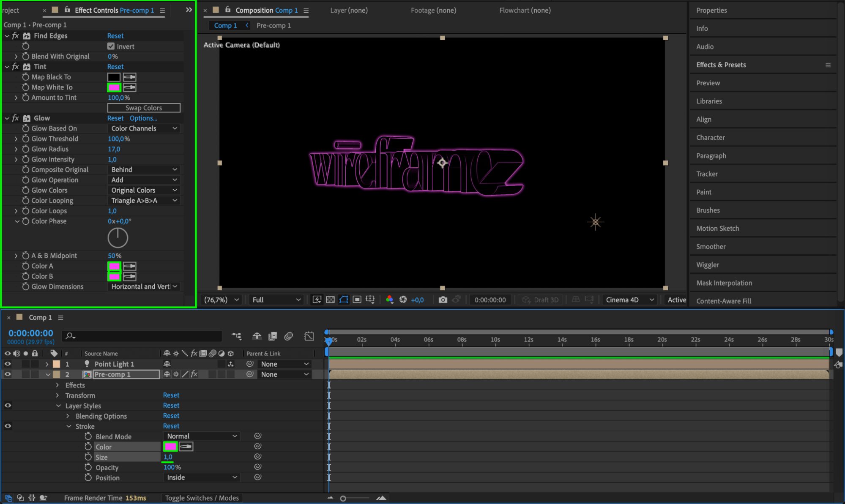Open the Character panel
This screenshot has width=845, height=504.
[710, 137]
